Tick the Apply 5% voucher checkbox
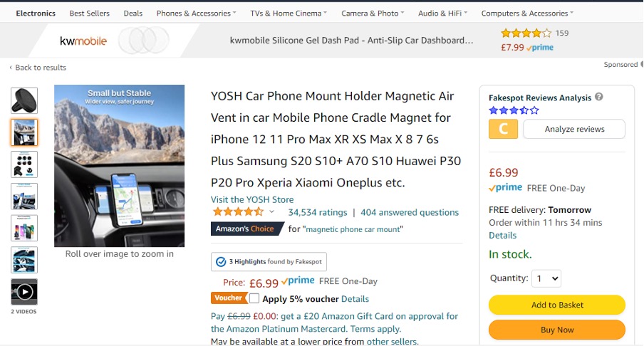The height and width of the screenshot is (346, 644). coord(254,299)
